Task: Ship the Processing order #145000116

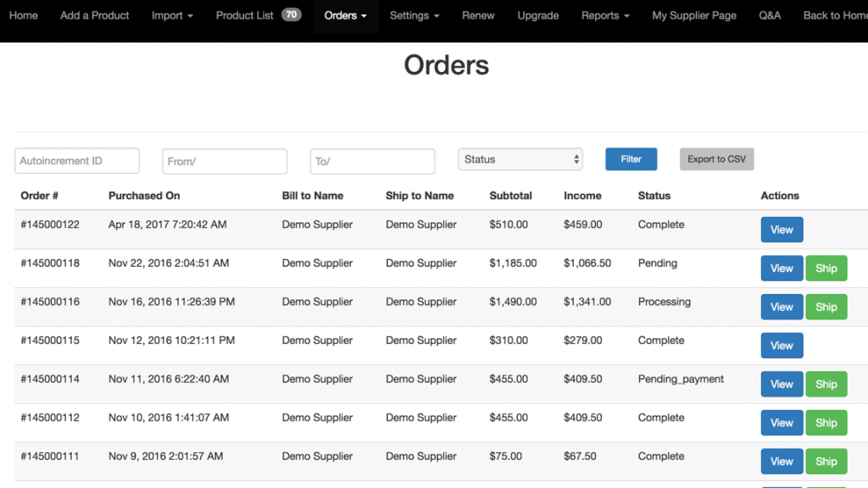Action: pos(826,308)
